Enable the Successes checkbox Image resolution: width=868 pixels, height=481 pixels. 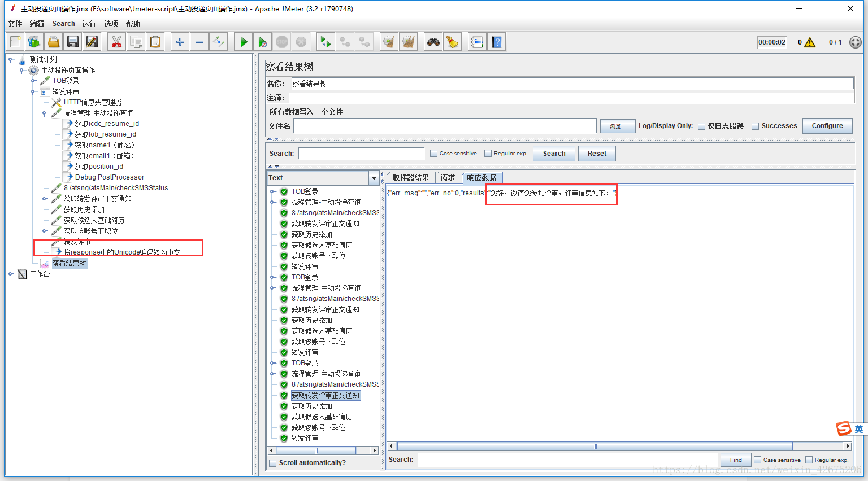click(755, 126)
